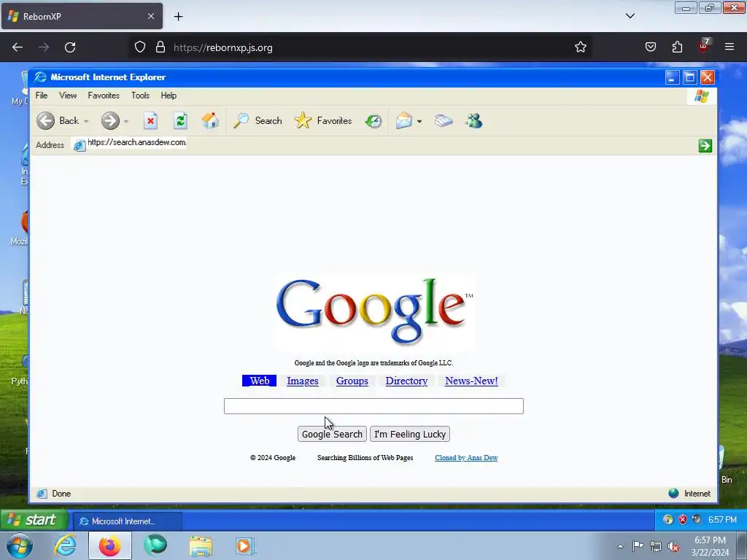Image resolution: width=747 pixels, height=560 pixels.
Task: Open the teal sphere taskbar app
Action: (x=155, y=545)
